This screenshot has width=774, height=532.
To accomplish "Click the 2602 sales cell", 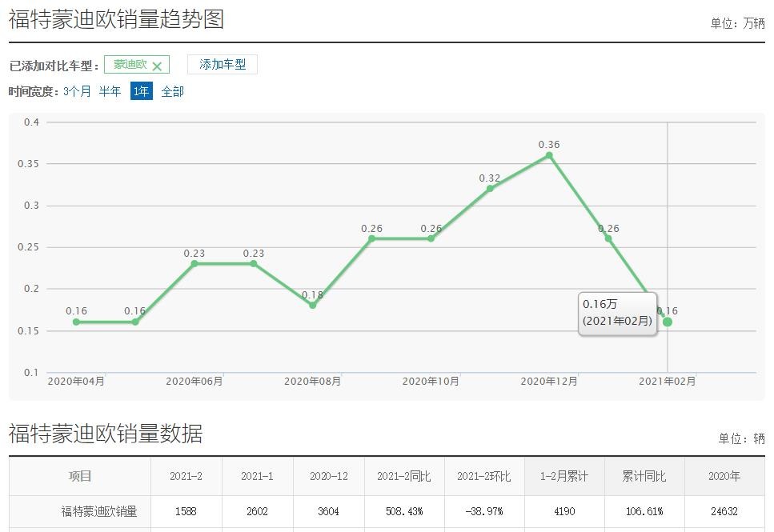I will click(257, 511).
